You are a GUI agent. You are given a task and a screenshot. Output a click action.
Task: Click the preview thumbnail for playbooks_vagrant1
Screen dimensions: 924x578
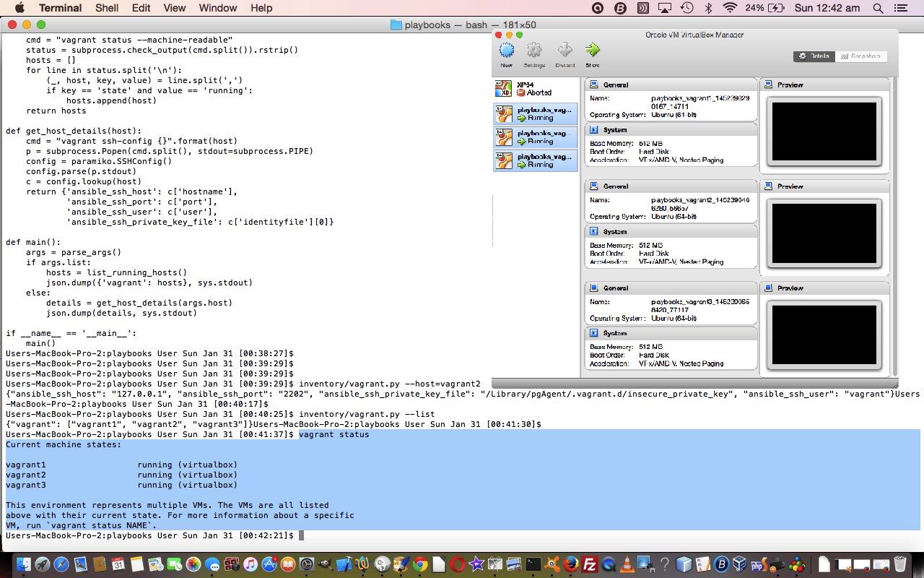coord(824,131)
